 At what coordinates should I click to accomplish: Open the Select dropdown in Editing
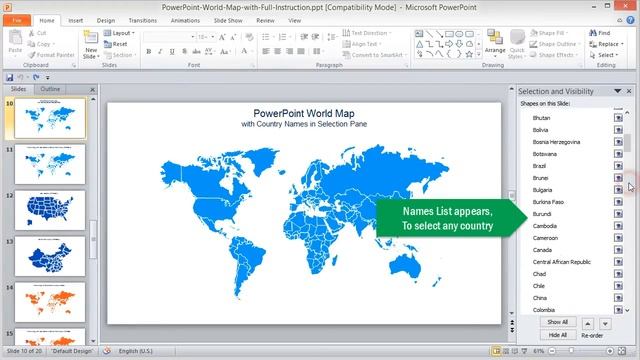click(x=604, y=55)
